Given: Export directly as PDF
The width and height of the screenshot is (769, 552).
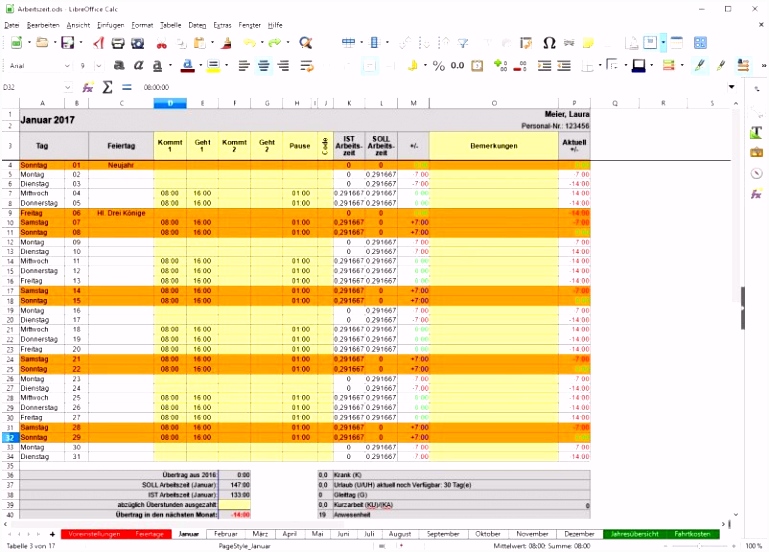Looking at the screenshot, I should [x=99, y=43].
